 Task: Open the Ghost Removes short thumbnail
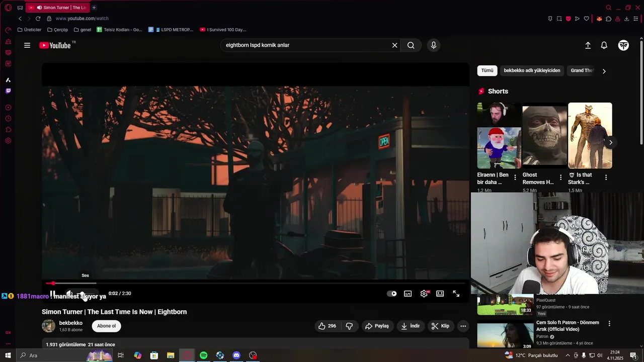[x=544, y=136]
